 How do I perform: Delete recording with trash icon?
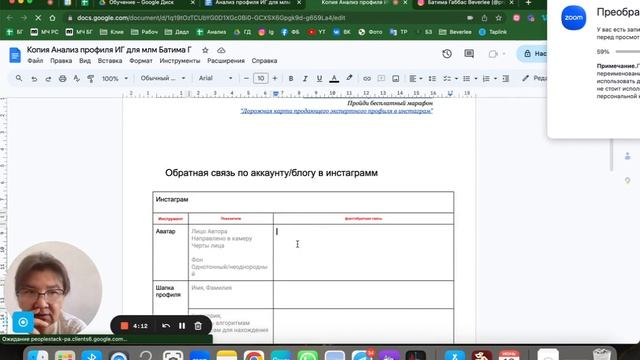pos(198,326)
